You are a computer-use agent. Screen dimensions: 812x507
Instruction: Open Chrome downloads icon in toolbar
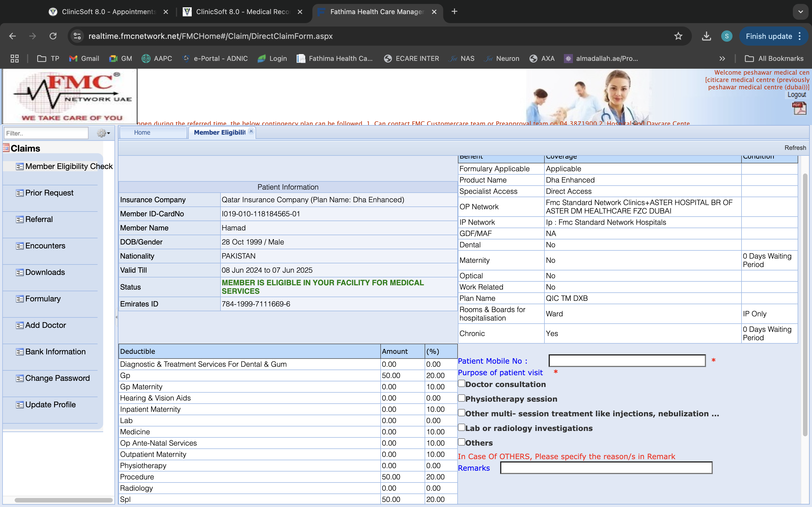pyautogui.click(x=706, y=36)
